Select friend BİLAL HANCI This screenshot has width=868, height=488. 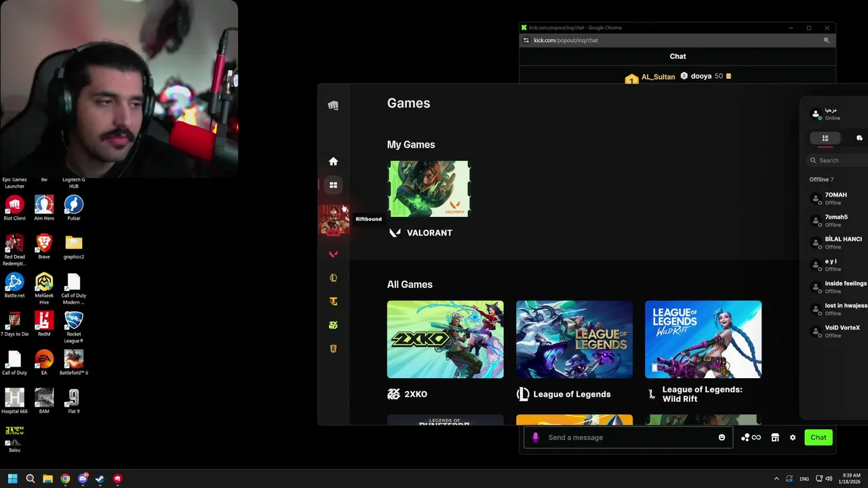click(x=838, y=243)
